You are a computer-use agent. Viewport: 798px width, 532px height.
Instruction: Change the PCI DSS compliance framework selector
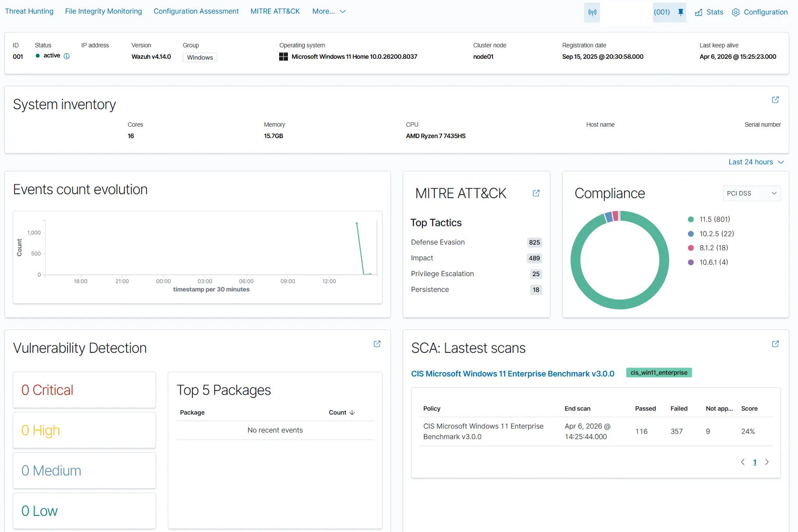(x=751, y=193)
